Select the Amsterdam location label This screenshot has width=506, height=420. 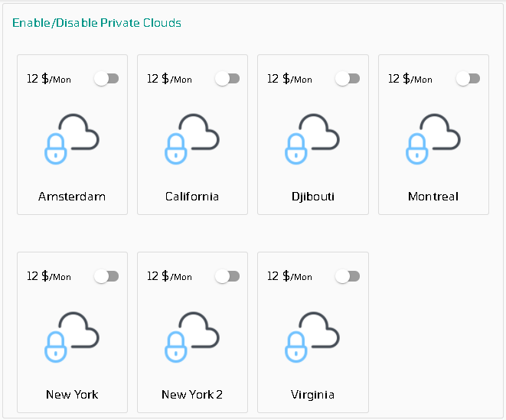[72, 197]
